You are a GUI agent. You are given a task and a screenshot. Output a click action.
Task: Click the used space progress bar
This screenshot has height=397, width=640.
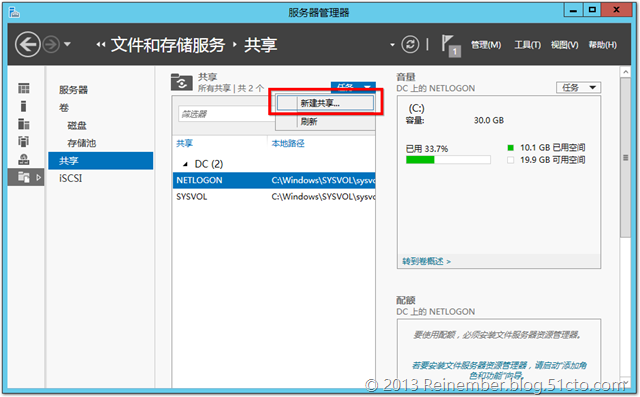tap(448, 160)
